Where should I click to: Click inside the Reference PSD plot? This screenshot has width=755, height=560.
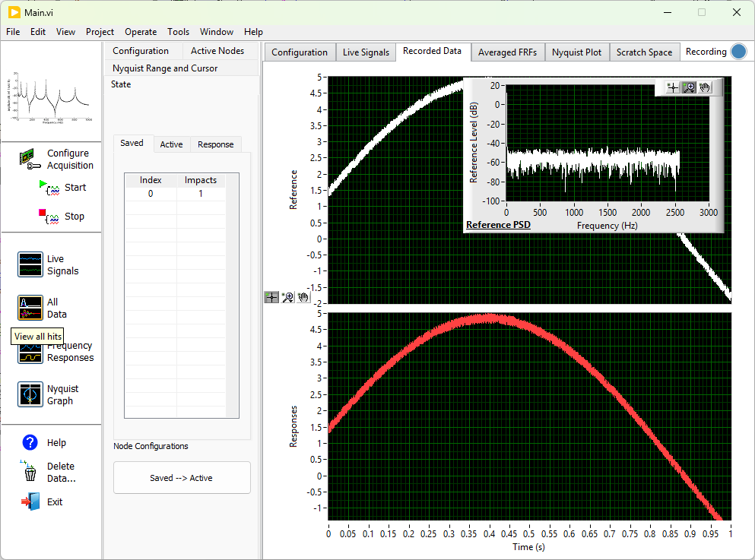coord(607,143)
